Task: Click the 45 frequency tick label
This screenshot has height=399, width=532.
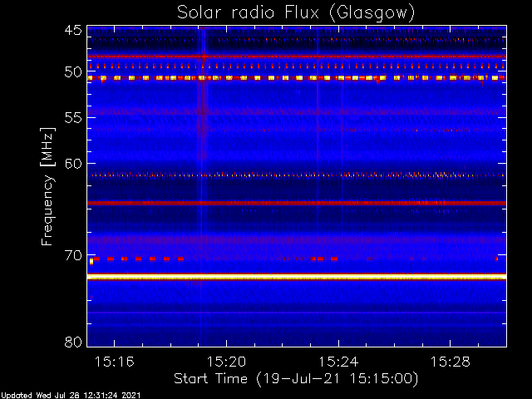Action: [73, 30]
